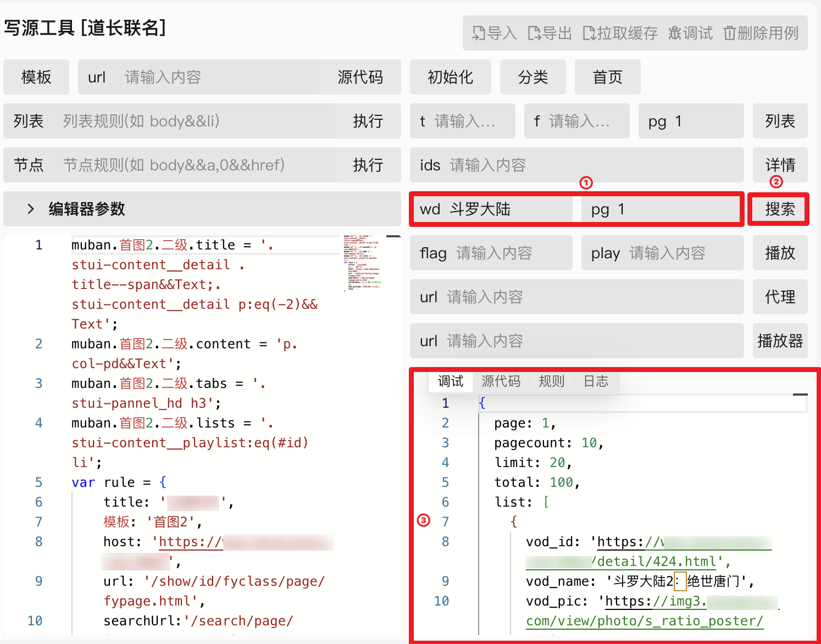Click the 列表 button on right
Viewport: 821px width, 644px height.
pyautogui.click(x=780, y=121)
